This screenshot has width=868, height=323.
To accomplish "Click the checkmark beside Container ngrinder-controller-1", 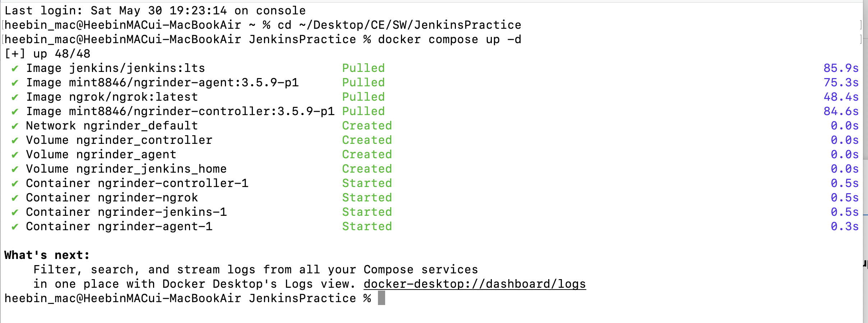I will (x=15, y=183).
